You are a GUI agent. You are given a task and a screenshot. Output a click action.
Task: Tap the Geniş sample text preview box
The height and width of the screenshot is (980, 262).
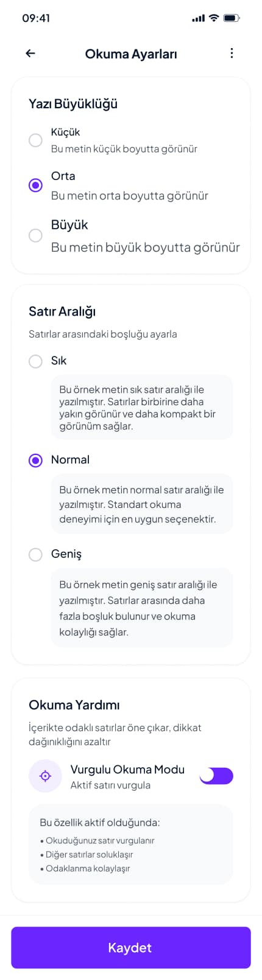coord(141,608)
